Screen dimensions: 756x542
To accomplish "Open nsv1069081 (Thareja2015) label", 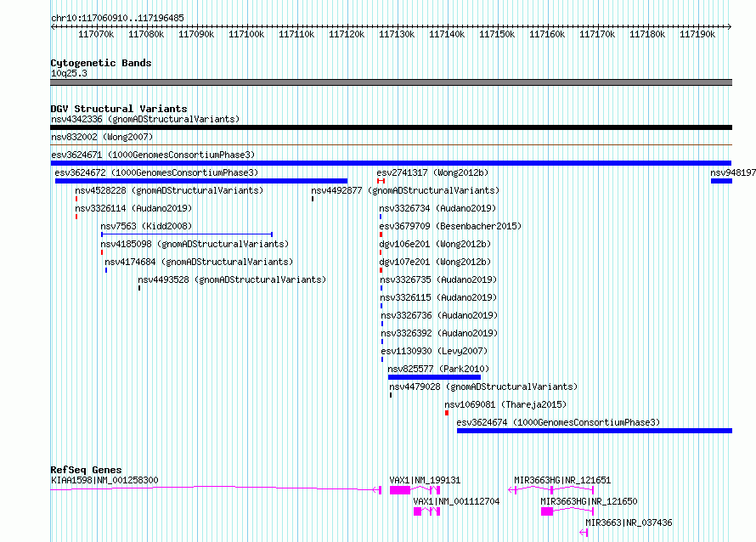I will click(x=505, y=404).
